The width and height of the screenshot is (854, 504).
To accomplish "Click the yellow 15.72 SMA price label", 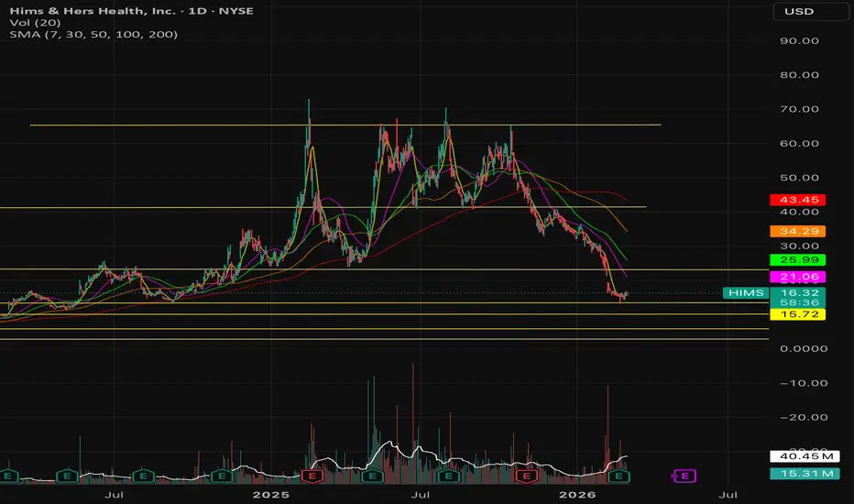I will pyautogui.click(x=798, y=314).
